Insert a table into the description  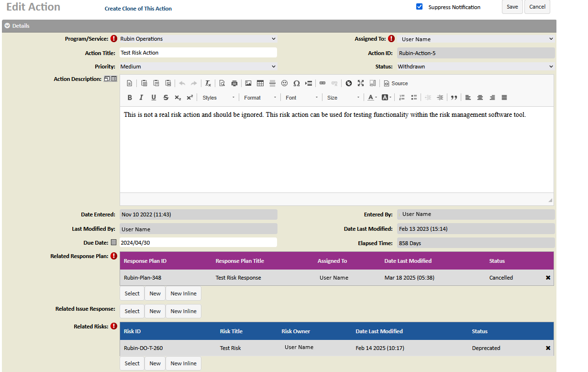260,83
